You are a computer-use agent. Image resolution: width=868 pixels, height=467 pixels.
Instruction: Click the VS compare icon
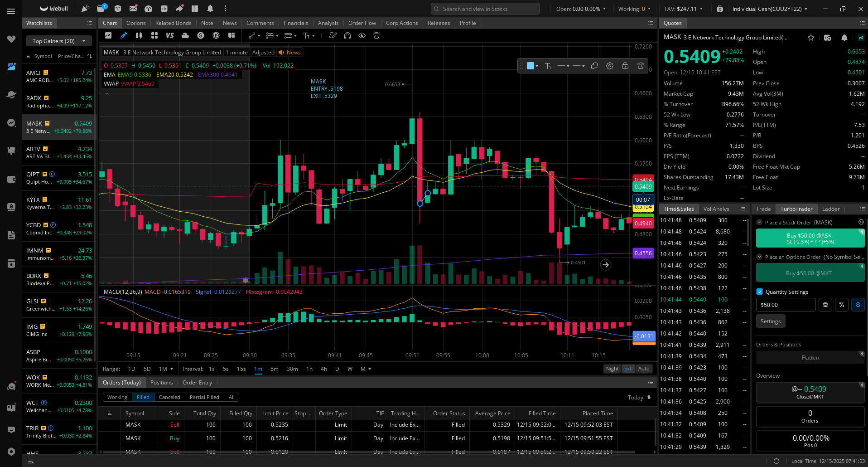point(170,35)
